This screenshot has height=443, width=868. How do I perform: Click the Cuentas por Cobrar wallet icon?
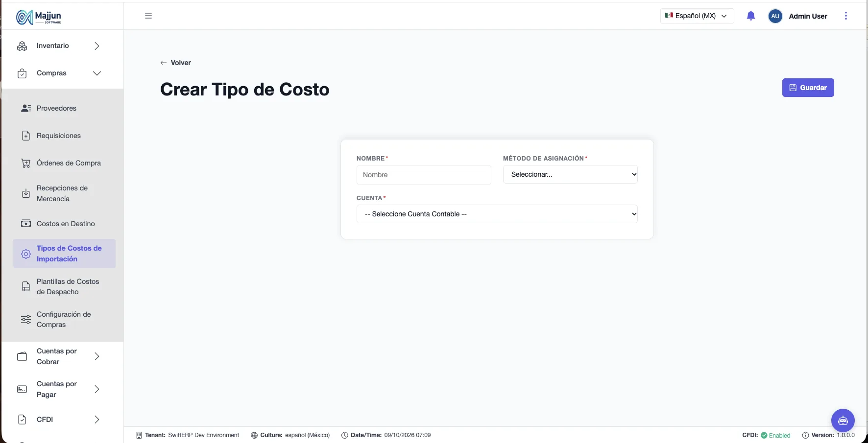22,356
